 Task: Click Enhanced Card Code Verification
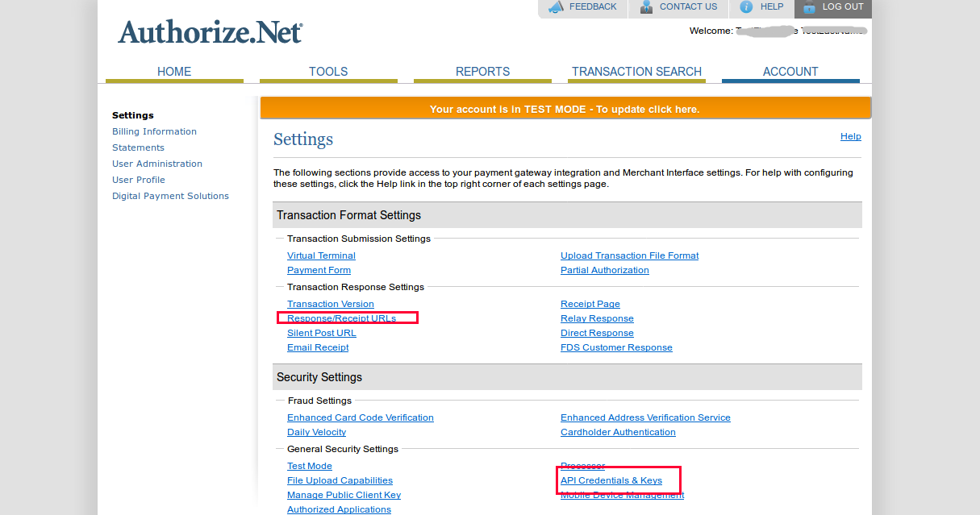point(361,417)
